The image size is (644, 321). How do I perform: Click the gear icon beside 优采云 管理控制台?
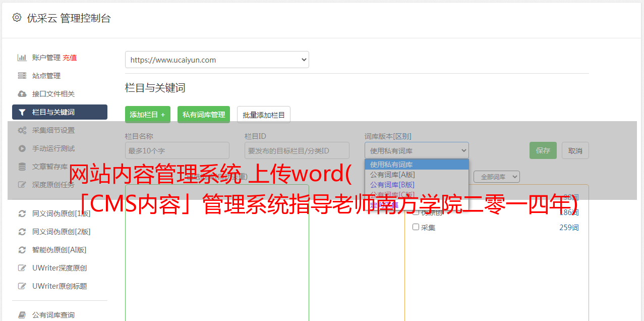click(17, 18)
